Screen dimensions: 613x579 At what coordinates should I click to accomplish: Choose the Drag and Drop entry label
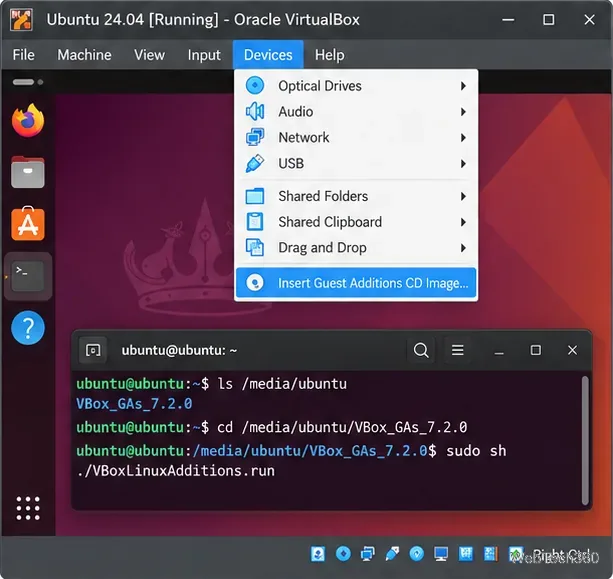tap(322, 248)
